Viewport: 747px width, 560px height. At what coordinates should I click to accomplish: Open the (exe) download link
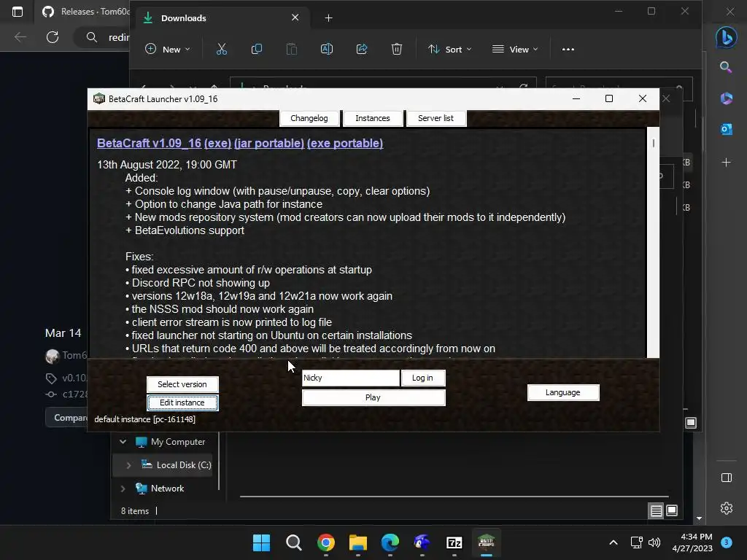click(217, 144)
